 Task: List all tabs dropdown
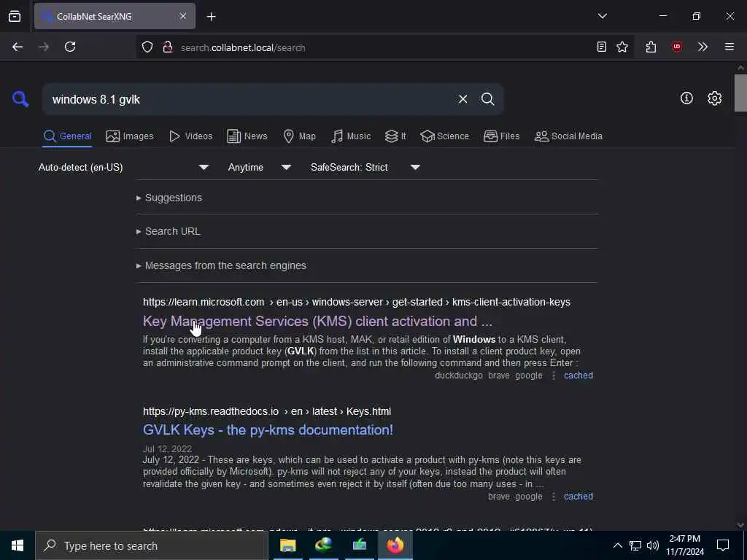click(602, 16)
